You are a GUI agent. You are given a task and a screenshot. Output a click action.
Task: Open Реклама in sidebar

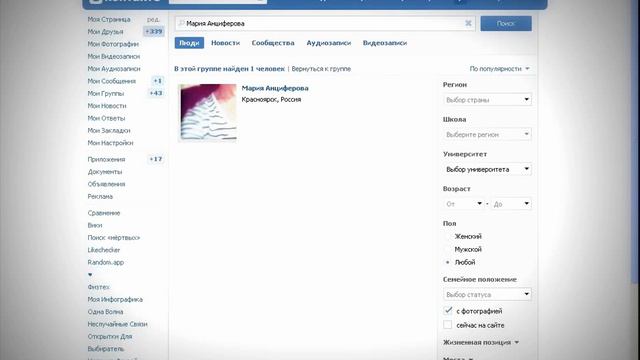(100, 196)
